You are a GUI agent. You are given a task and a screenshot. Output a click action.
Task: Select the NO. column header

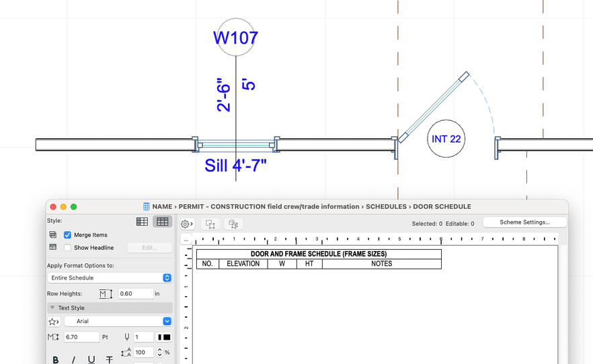208,264
